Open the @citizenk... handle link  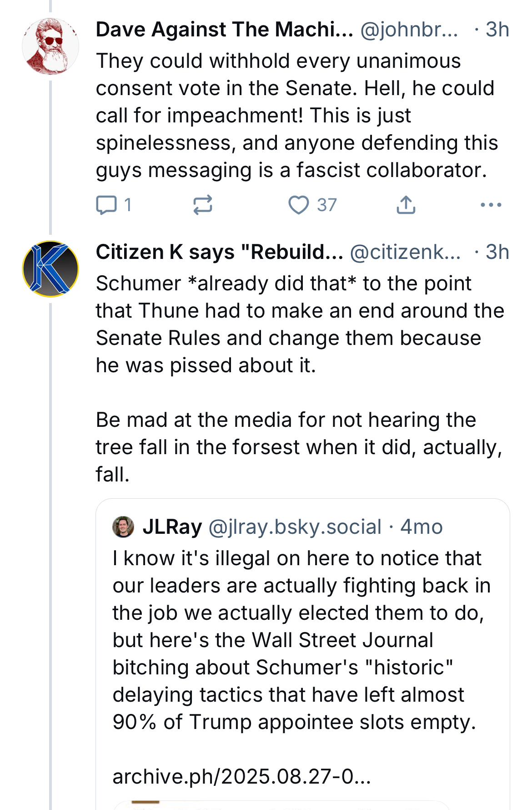(x=405, y=252)
